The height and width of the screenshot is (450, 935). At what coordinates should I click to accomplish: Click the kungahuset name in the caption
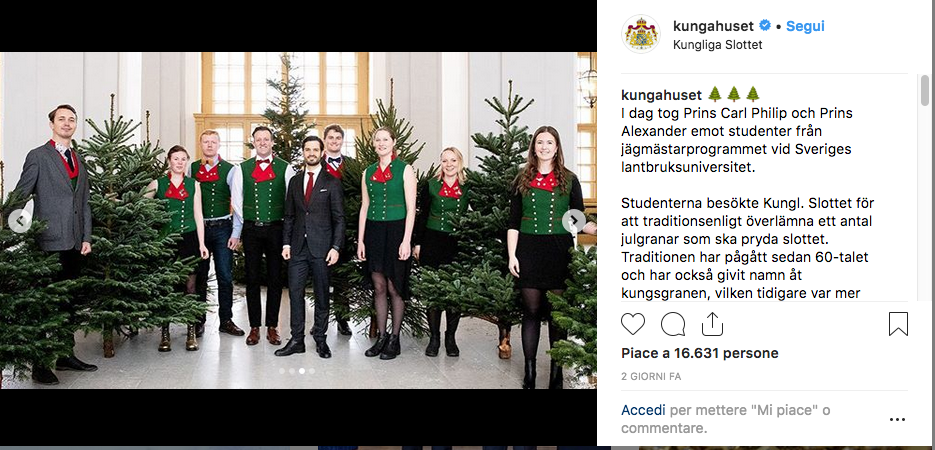coord(661,95)
